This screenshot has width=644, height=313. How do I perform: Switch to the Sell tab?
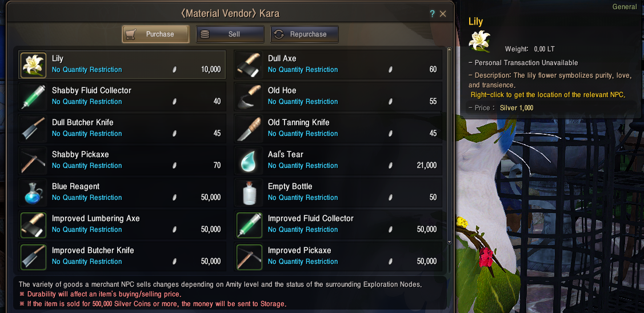230,34
